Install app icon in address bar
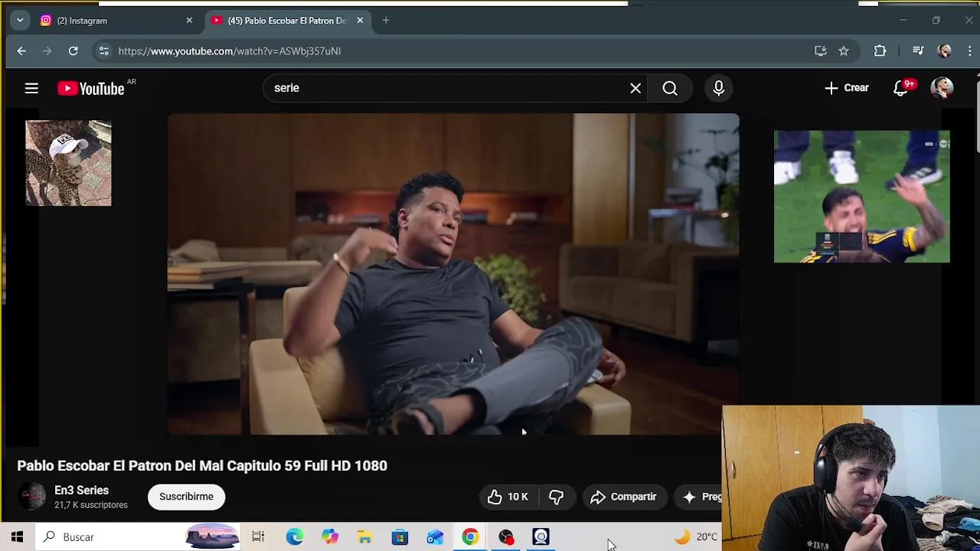Screen dimensions: 980x551 click(x=821, y=51)
